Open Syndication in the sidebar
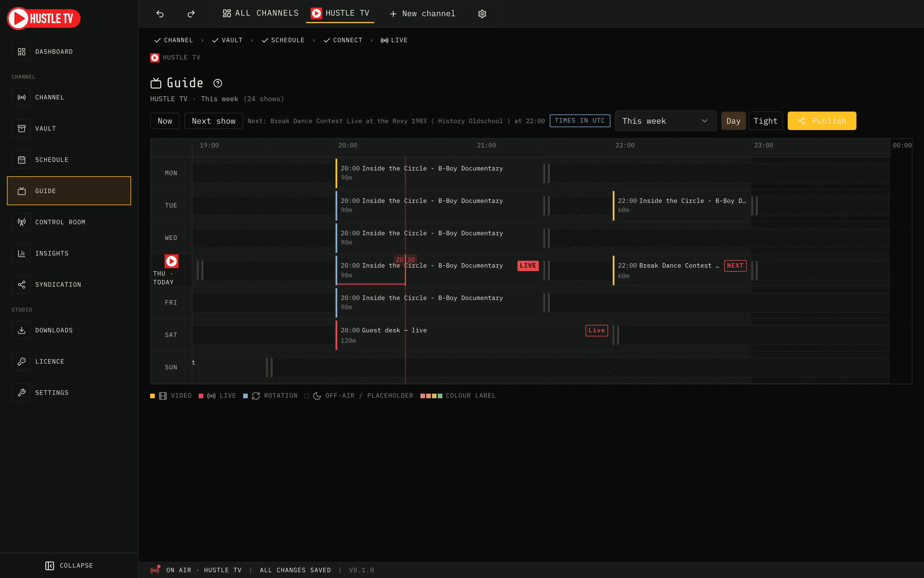This screenshot has height=578, width=924. 69,284
